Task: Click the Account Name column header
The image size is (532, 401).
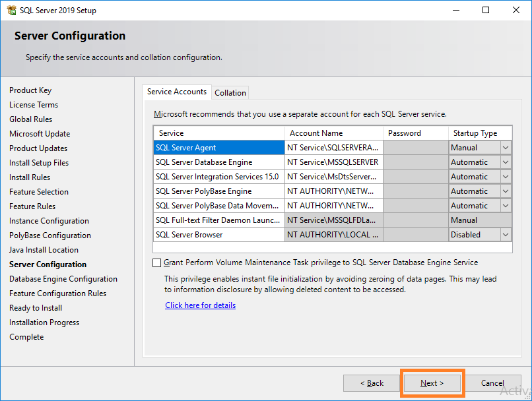Action: tap(334, 133)
